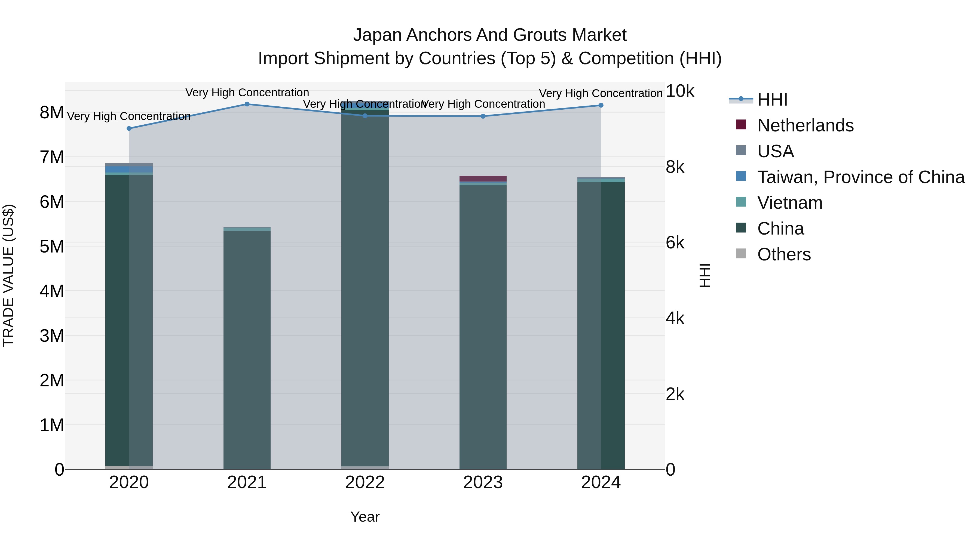Image resolution: width=980 pixels, height=551 pixels.
Task: Click the 10k HHI axis tick label
Action: point(680,91)
